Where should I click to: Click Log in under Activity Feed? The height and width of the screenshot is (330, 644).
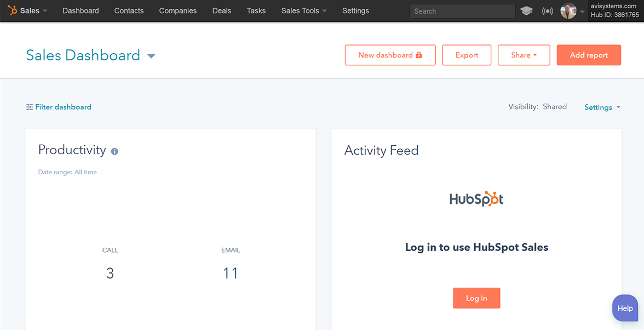(476, 298)
